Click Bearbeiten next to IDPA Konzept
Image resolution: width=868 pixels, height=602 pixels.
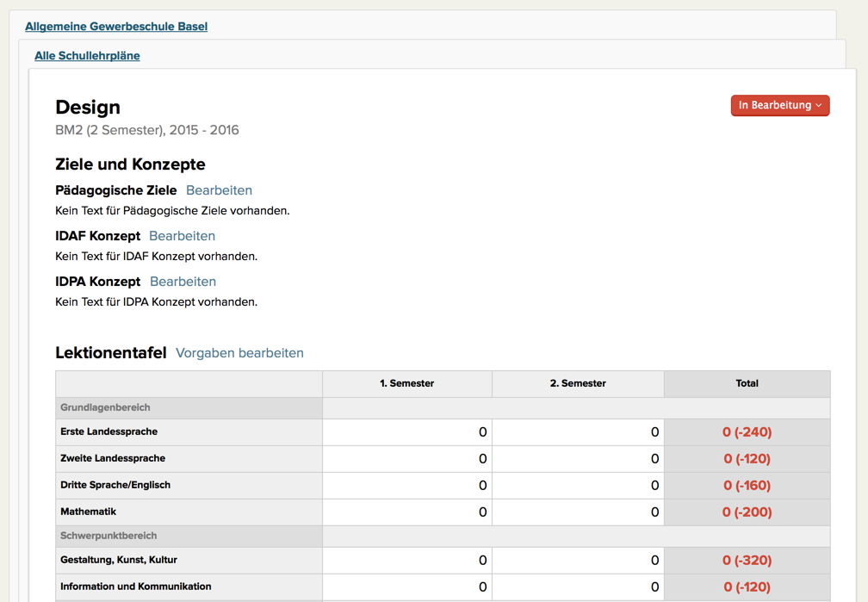(x=183, y=282)
